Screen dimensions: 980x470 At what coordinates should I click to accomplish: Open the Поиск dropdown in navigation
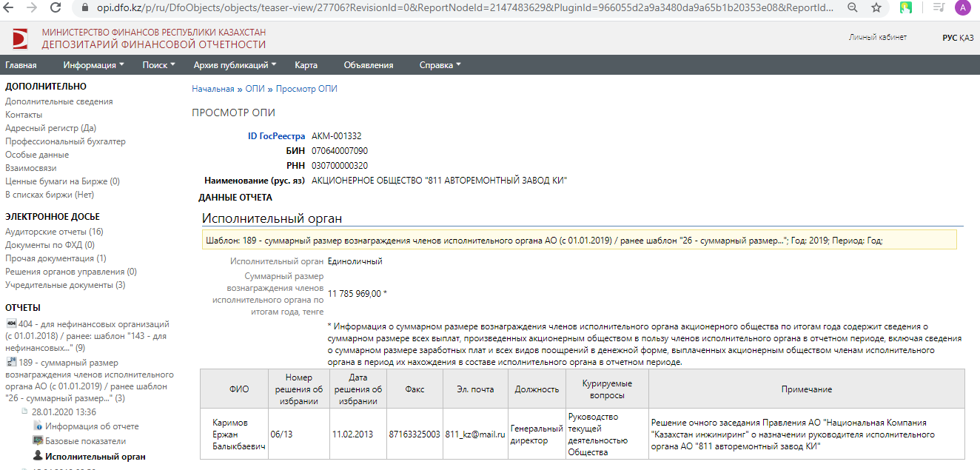[158, 65]
